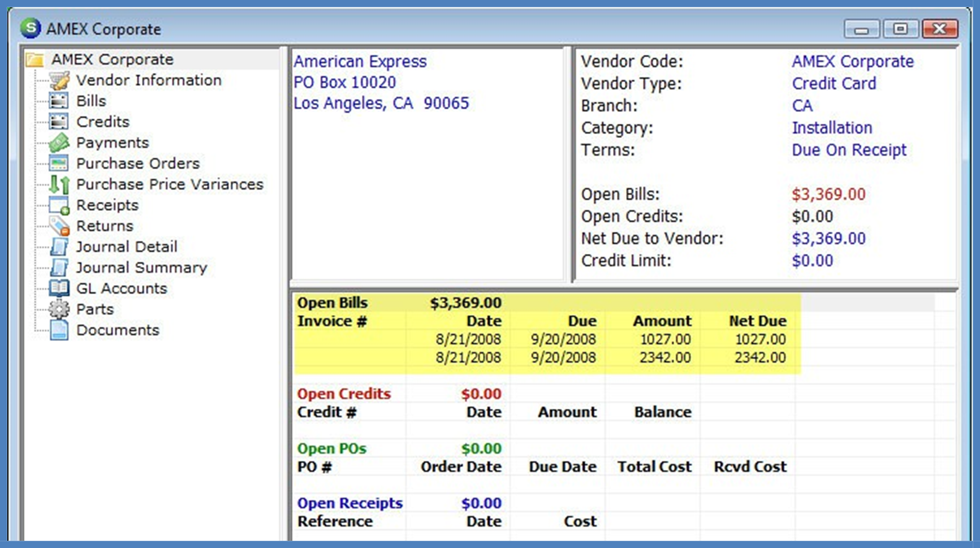This screenshot has width=980, height=548.
Task: Click the blue Open Receipts section heading
Action: (350, 503)
